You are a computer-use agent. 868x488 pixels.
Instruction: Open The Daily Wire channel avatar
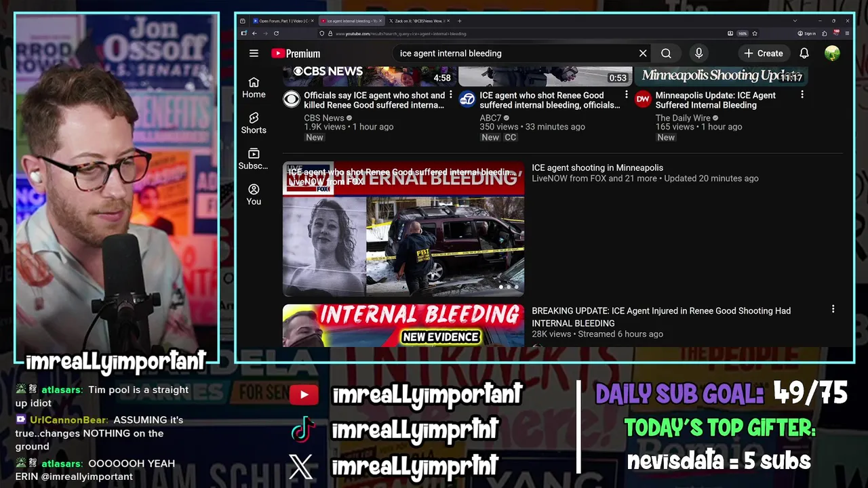[x=643, y=100]
